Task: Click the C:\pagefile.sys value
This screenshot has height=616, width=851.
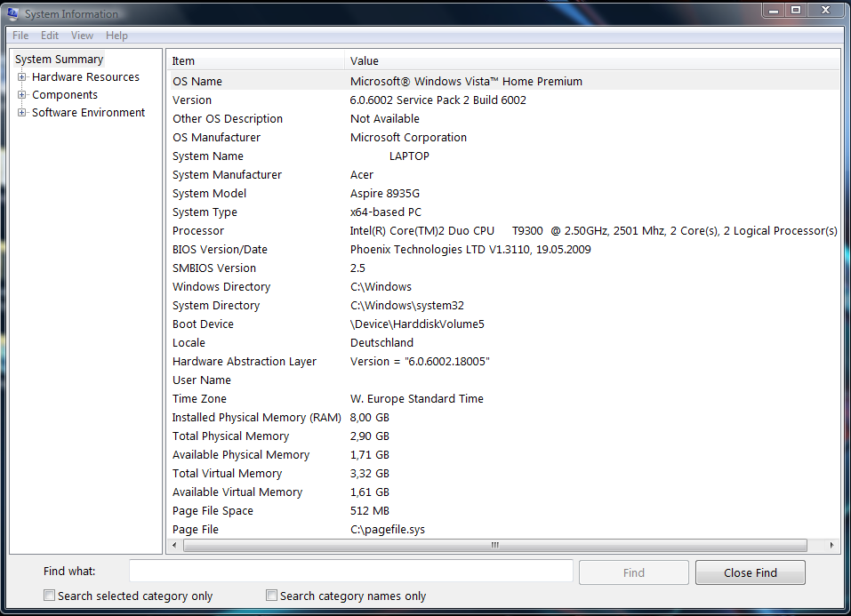Action: tap(388, 530)
